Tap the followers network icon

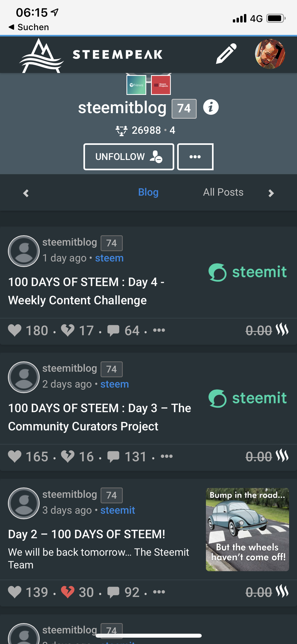(121, 130)
